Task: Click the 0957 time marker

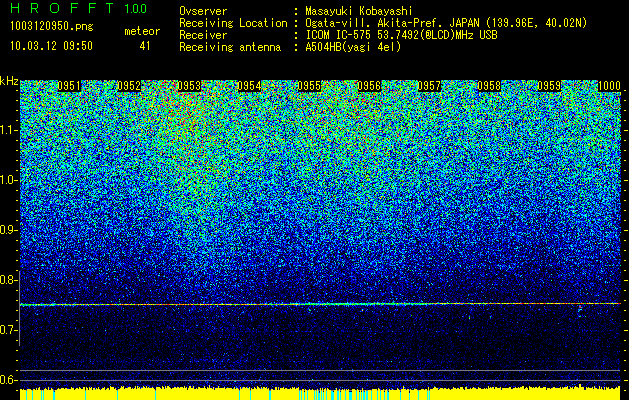Action: click(x=429, y=86)
